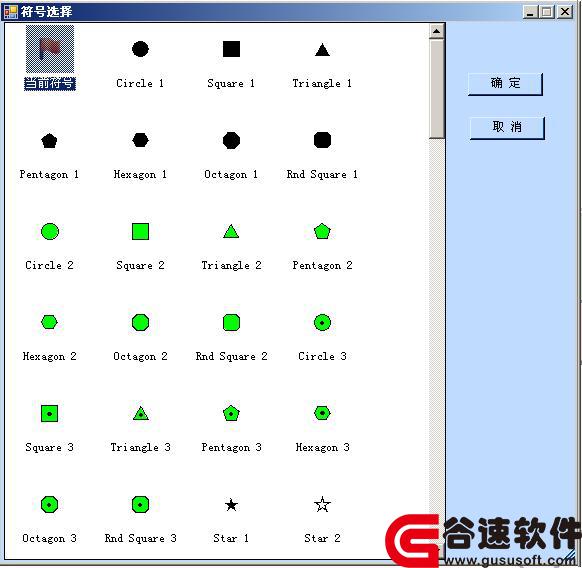Close the 符号选择 dialog window
582x568 pixels.
coord(565,12)
